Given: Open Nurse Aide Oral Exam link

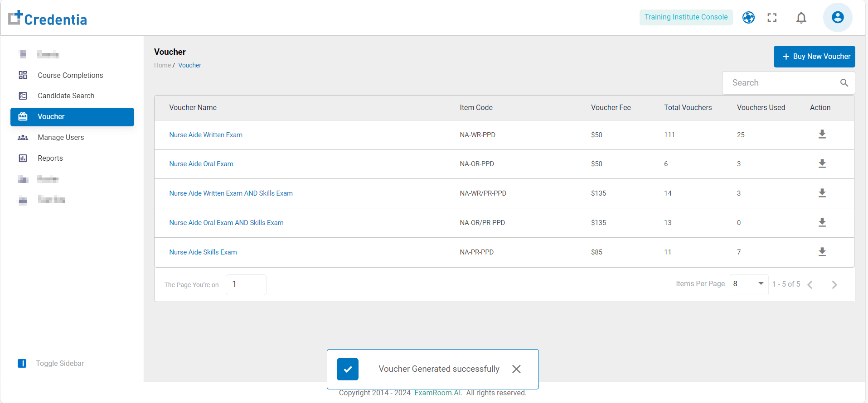Looking at the screenshot, I should [x=201, y=164].
